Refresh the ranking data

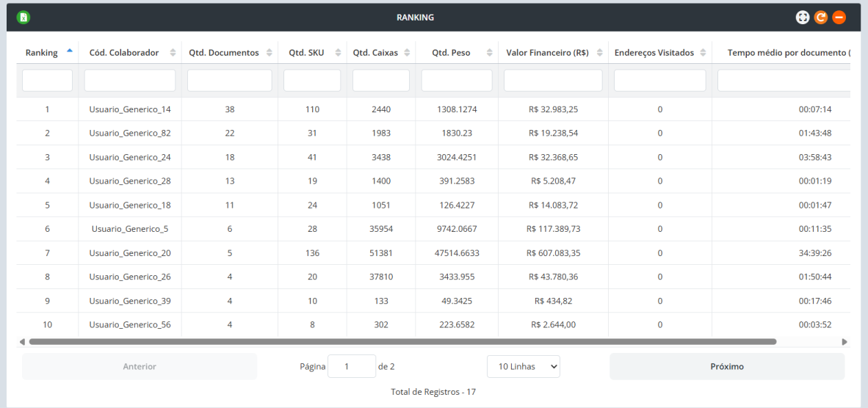(821, 18)
